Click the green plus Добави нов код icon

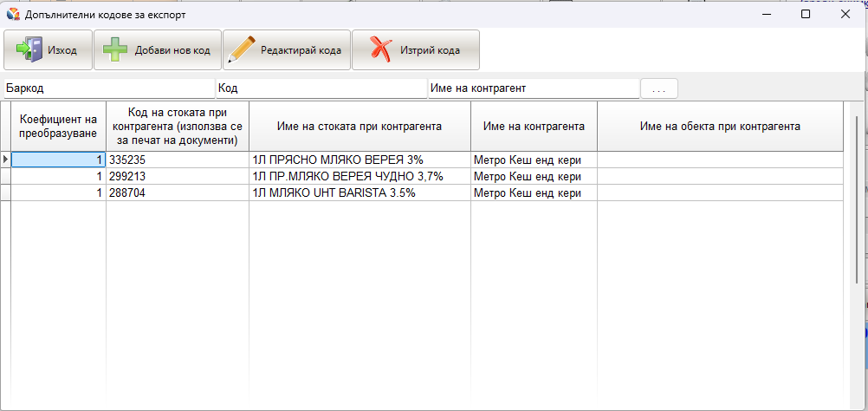click(x=116, y=50)
